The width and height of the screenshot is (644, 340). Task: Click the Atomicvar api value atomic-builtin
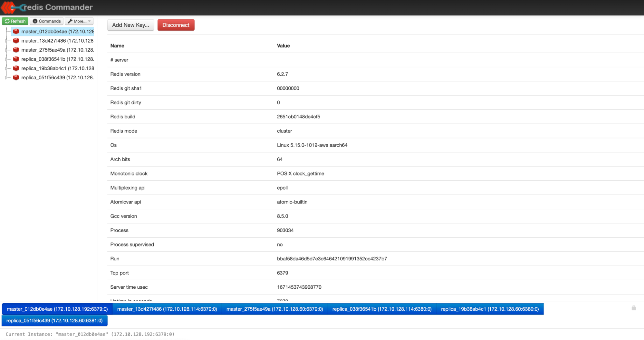(x=292, y=202)
